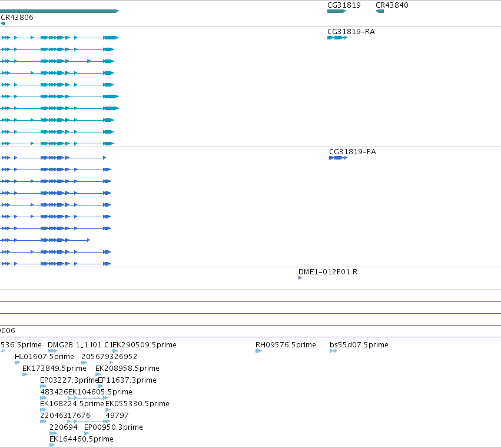501x448 pixels.
Task: Select the CG31819 teal gene bar
Action: click(x=337, y=11)
